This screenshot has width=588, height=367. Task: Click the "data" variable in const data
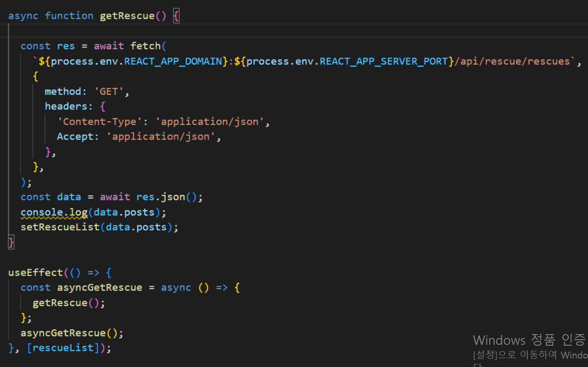[69, 197]
